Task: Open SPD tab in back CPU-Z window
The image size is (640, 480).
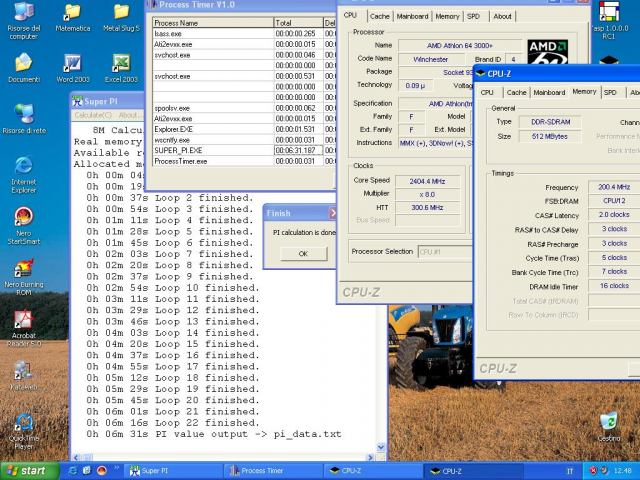Action: tap(473, 16)
